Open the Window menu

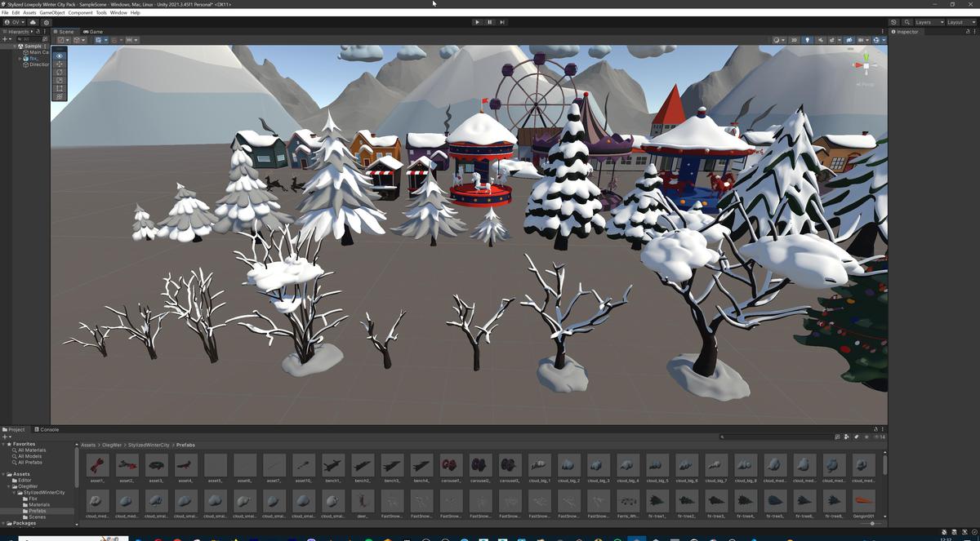118,12
